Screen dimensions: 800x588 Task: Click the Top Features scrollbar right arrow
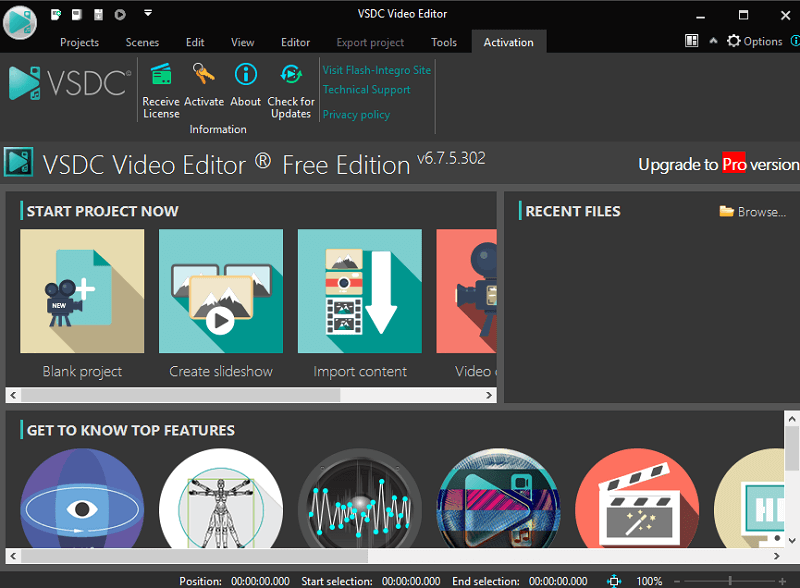(x=777, y=556)
